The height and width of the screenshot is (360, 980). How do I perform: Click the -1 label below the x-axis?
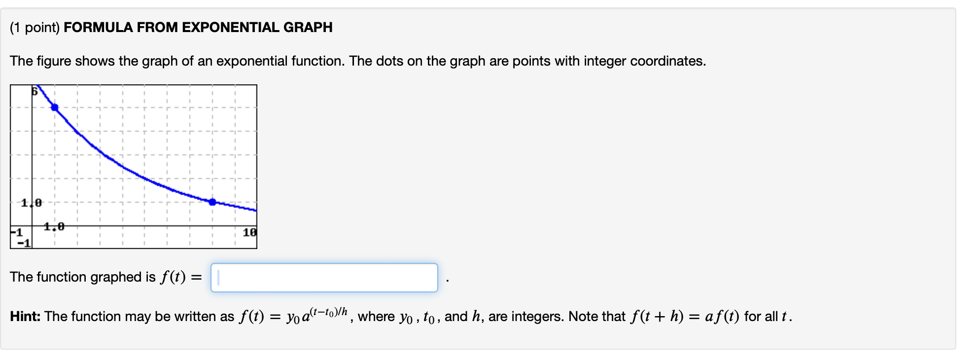tap(25, 242)
